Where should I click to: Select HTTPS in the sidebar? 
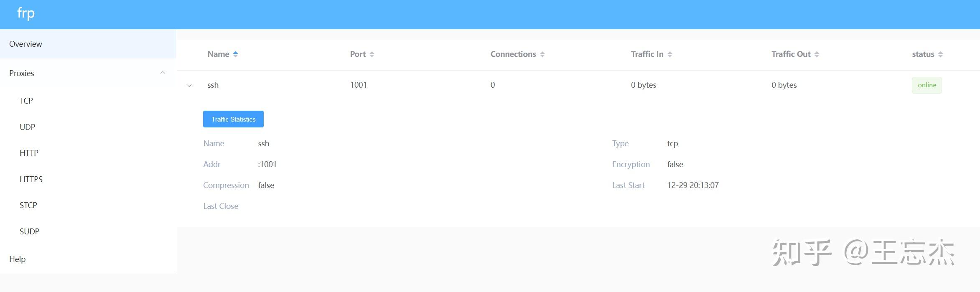pyautogui.click(x=31, y=179)
